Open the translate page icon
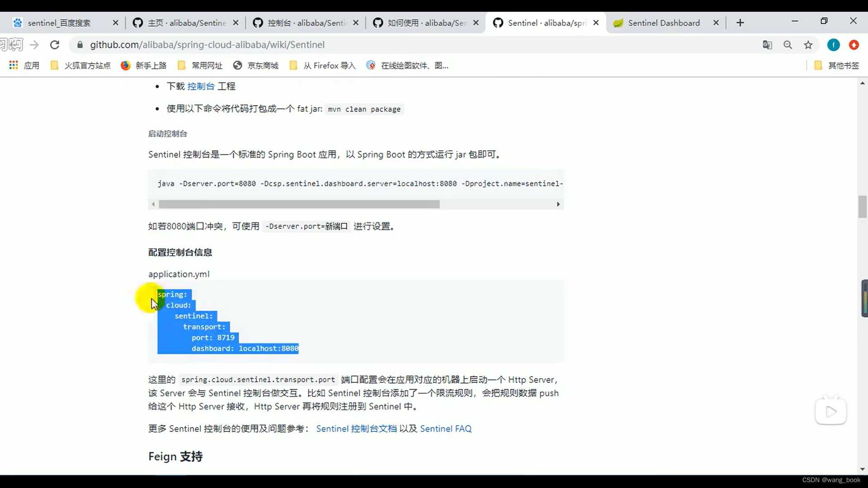The image size is (868, 488). (x=767, y=45)
